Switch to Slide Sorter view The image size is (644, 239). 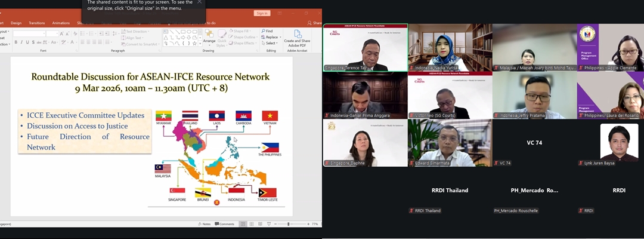252,224
